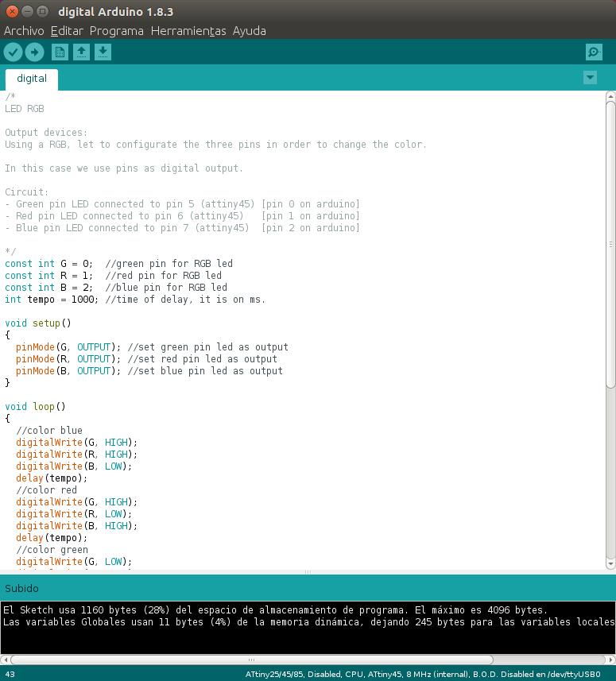Viewport: 616px width, 681px height.
Task: Click 'Green pin LED connected' comment line
Action: (183, 204)
